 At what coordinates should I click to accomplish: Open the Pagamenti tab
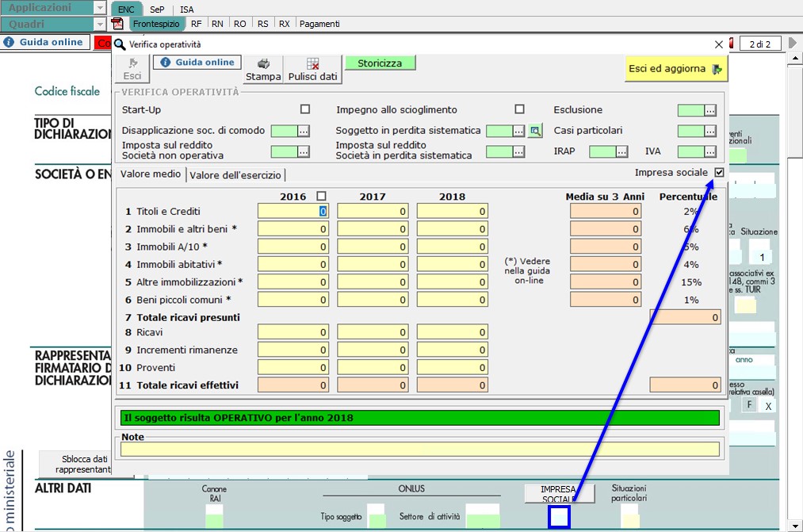point(319,24)
